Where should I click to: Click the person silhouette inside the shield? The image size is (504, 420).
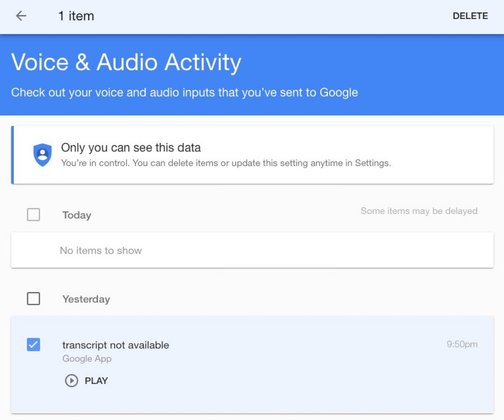click(43, 156)
